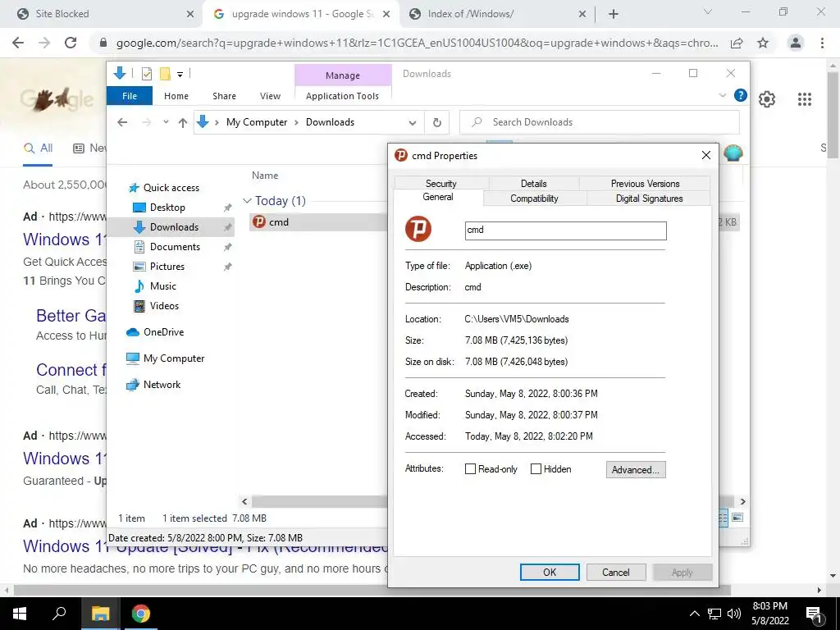Viewport: 840px width, 630px height.
Task: Open Windows Start menu
Action: [x=20, y=614]
